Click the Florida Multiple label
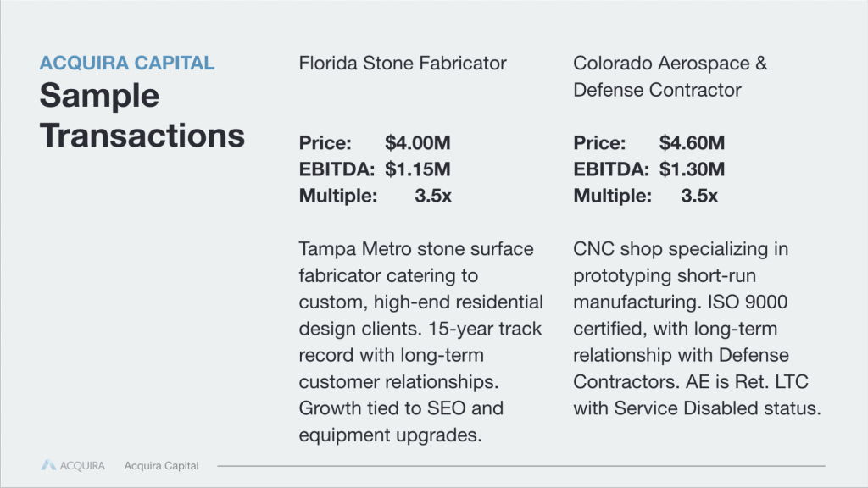 point(338,196)
